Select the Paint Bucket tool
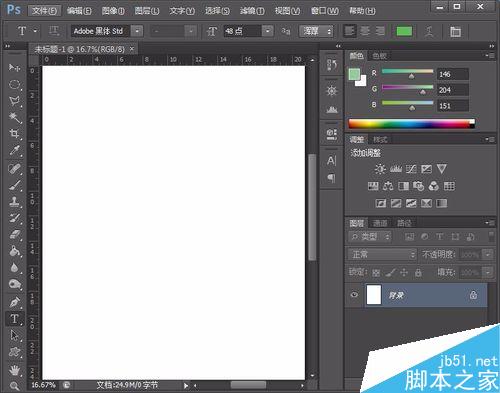 14,251
